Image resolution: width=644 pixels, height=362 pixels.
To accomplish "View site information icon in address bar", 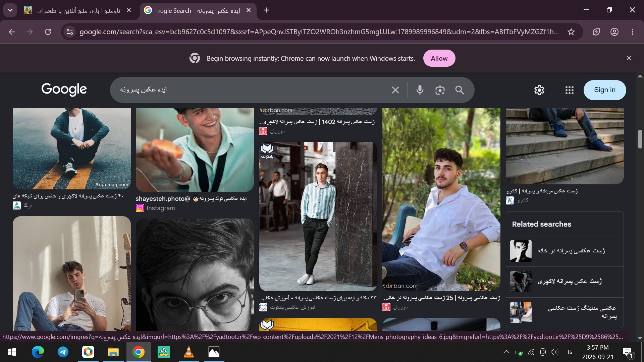I will point(70,32).
